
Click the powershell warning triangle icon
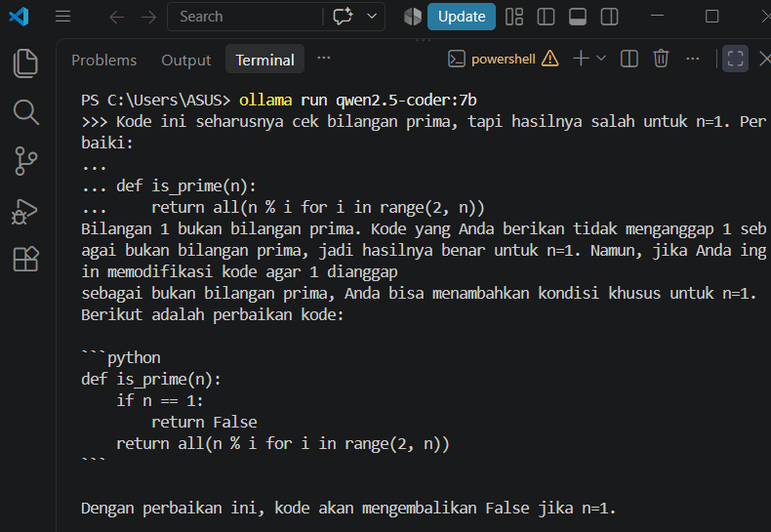(549, 59)
